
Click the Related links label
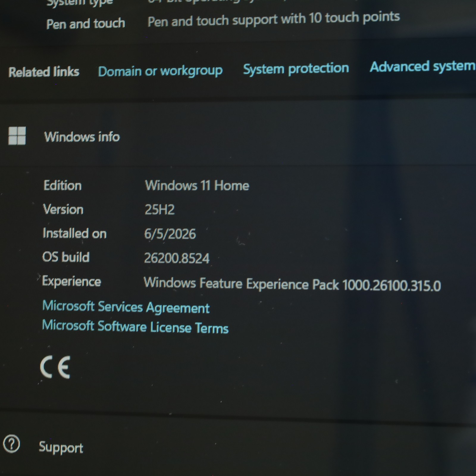point(44,72)
